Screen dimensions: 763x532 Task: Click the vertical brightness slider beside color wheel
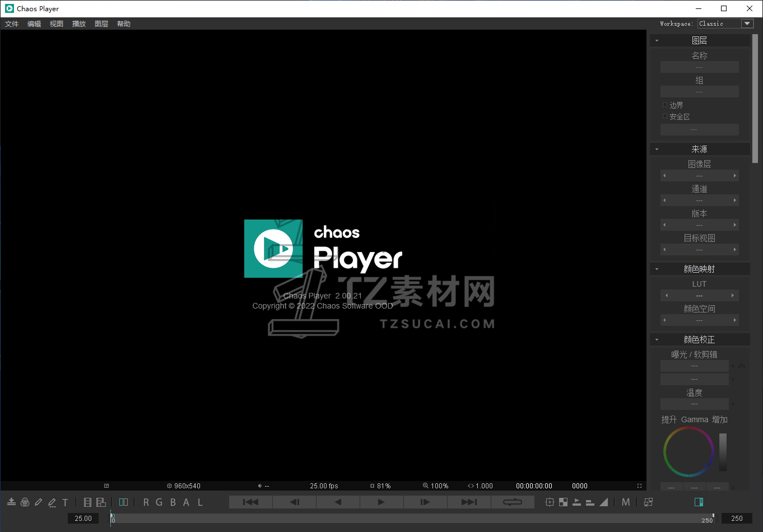click(x=723, y=452)
